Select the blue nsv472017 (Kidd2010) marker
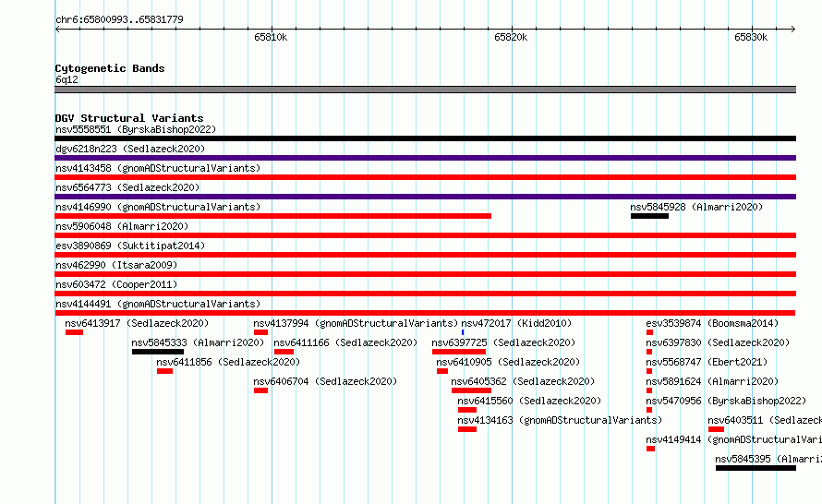The image size is (822, 504). [x=463, y=332]
